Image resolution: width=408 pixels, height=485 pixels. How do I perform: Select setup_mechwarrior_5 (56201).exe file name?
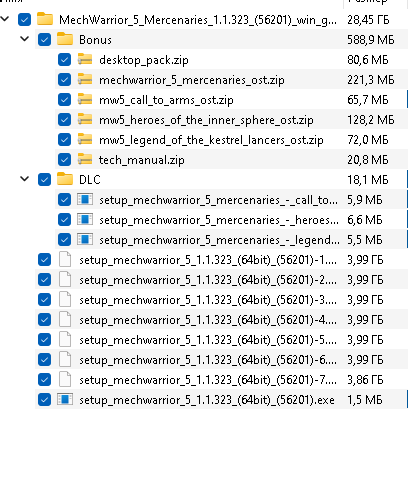207,400
